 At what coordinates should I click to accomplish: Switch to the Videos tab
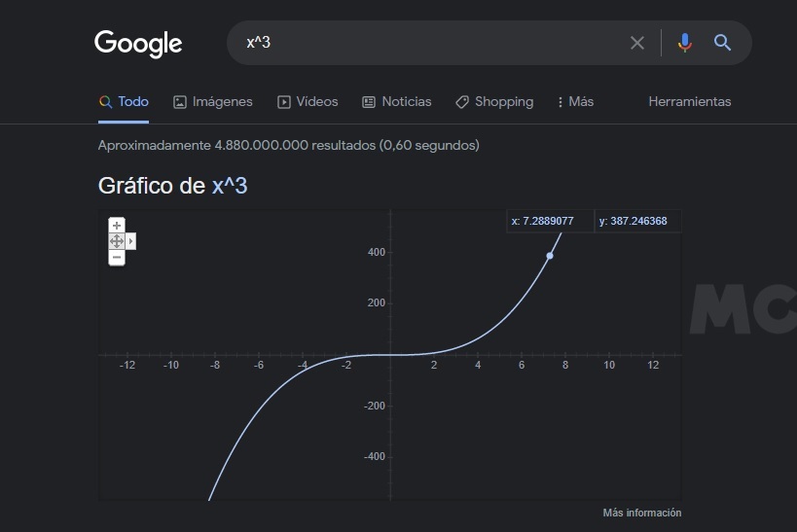point(308,102)
